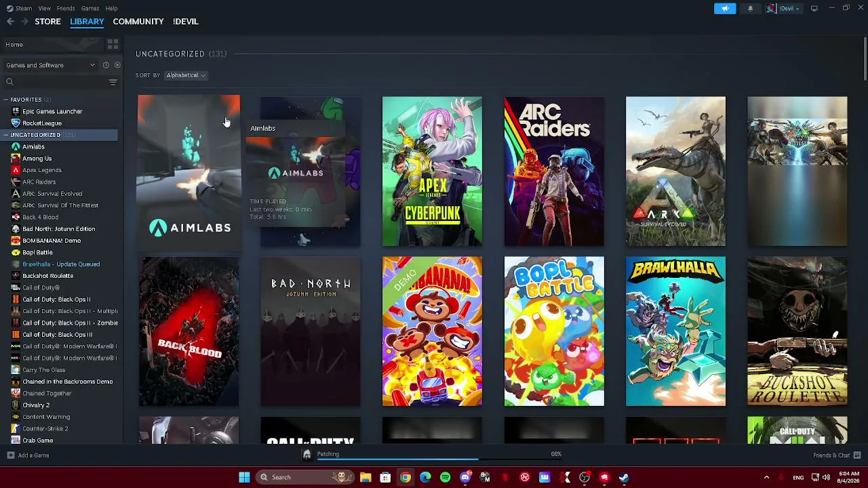Image resolution: width=868 pixels, height=488 pixels.
Task: Select Back 4 Blood in sidebar list
Action: 40,218
